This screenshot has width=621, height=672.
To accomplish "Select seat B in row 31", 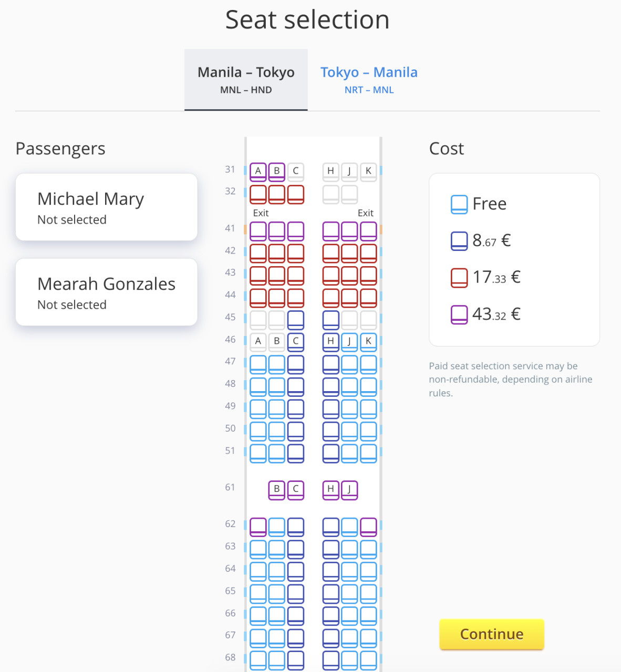I will [277, 171].
